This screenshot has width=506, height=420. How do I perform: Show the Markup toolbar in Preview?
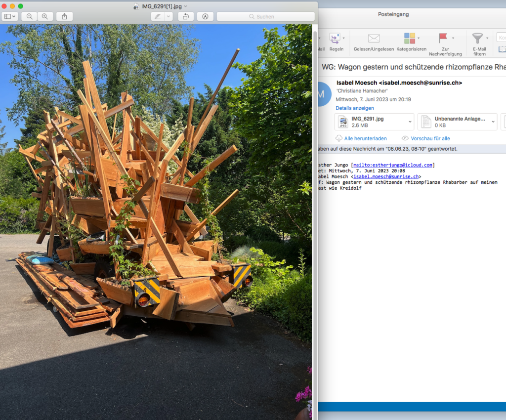click(205, 16)
